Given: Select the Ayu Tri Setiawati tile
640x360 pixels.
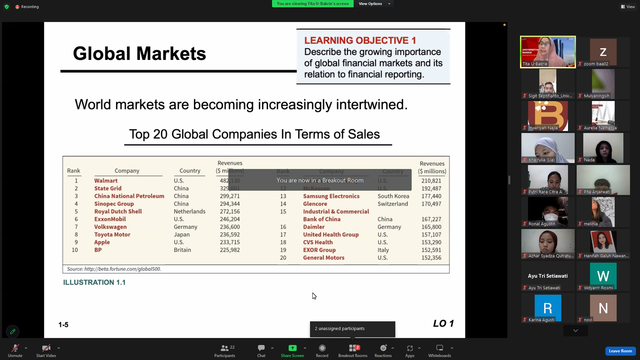Looking at the screenshot, I should coord(548,276).
